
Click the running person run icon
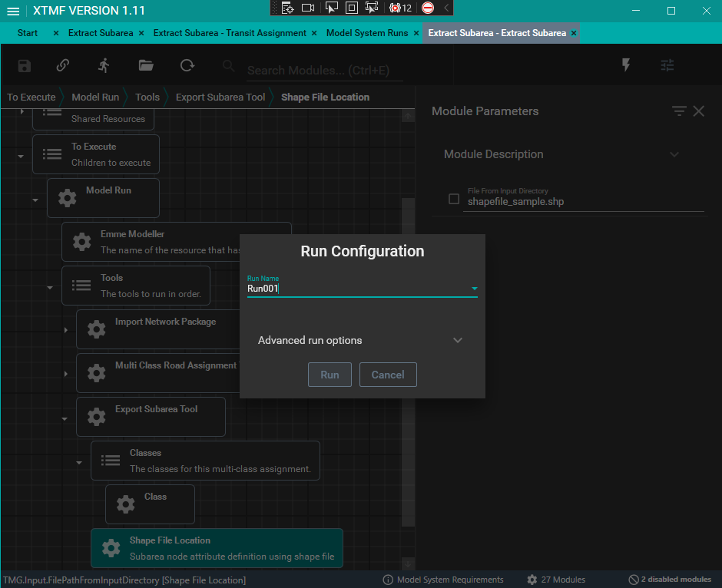point(104,65)
